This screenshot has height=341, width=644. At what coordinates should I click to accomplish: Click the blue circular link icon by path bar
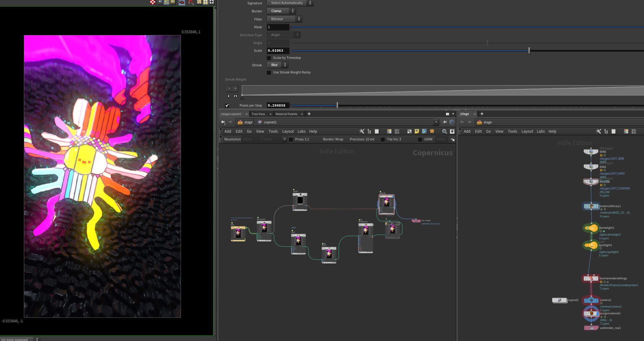pos(452,122)
